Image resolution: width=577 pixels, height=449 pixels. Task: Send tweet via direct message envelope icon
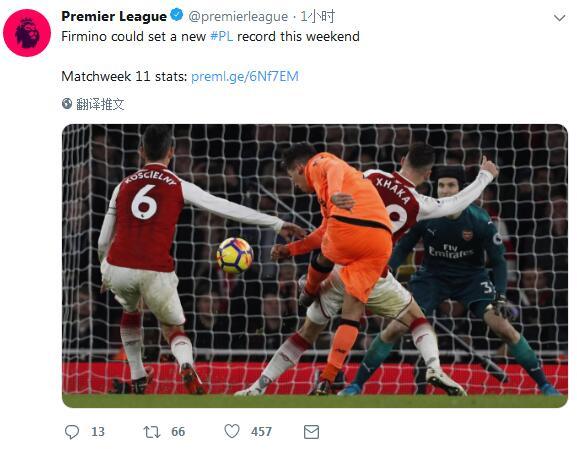(311, 432)
